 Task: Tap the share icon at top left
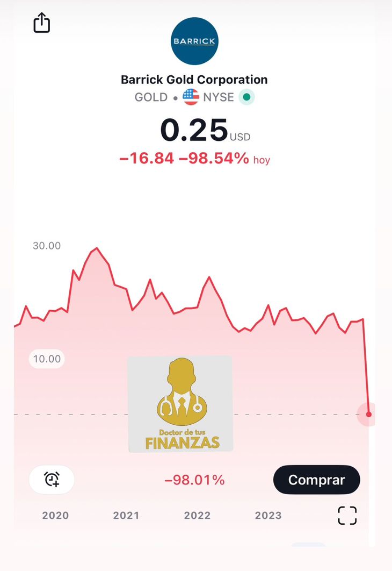tap(42, 23)
